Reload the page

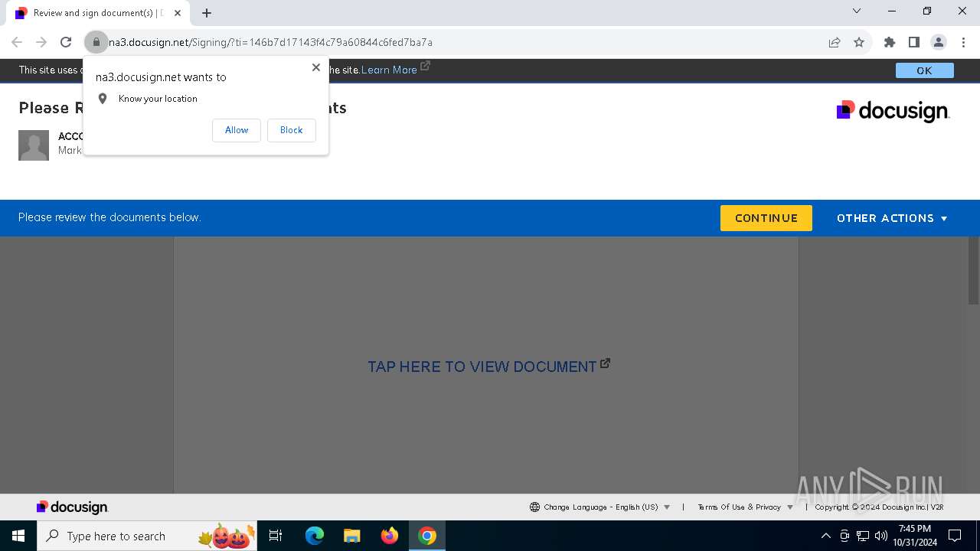pos(66,42)
